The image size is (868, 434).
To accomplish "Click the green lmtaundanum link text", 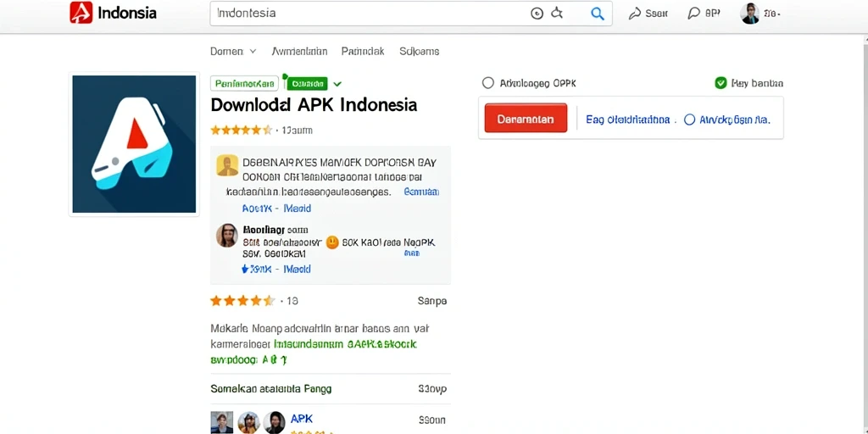I will [x=346, y=344].
